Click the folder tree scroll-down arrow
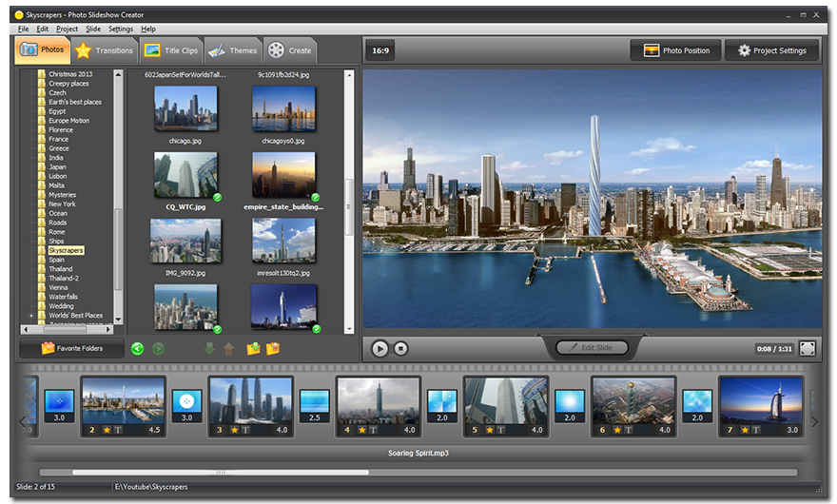The width and height of the screenshot is (837, 504). pos(118,320)
